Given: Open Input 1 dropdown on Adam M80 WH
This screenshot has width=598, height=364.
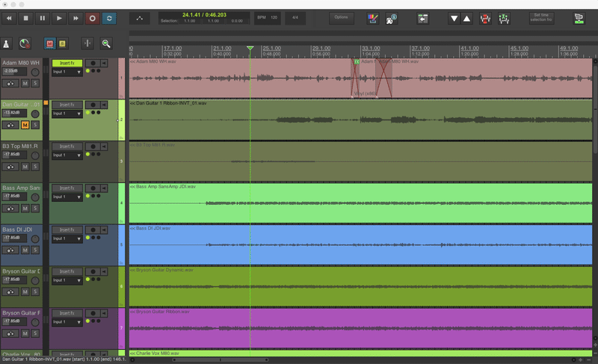Looking at the screenshot, I should click(67, 72).
